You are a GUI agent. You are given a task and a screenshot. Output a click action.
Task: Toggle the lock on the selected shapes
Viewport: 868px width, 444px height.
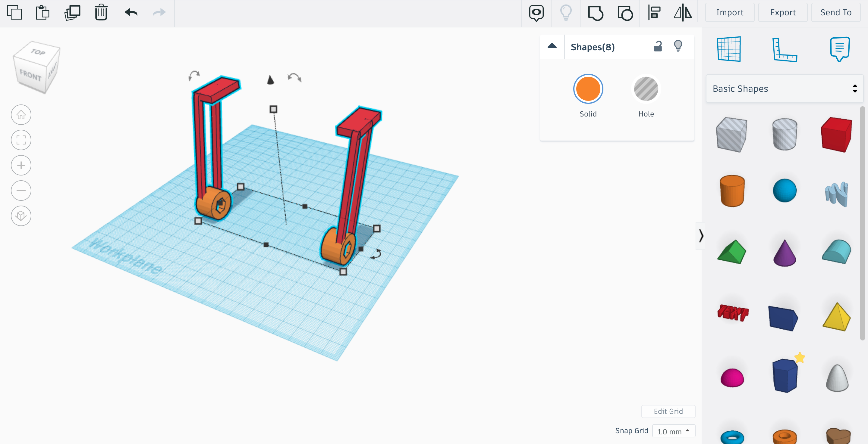pos(657,46)
